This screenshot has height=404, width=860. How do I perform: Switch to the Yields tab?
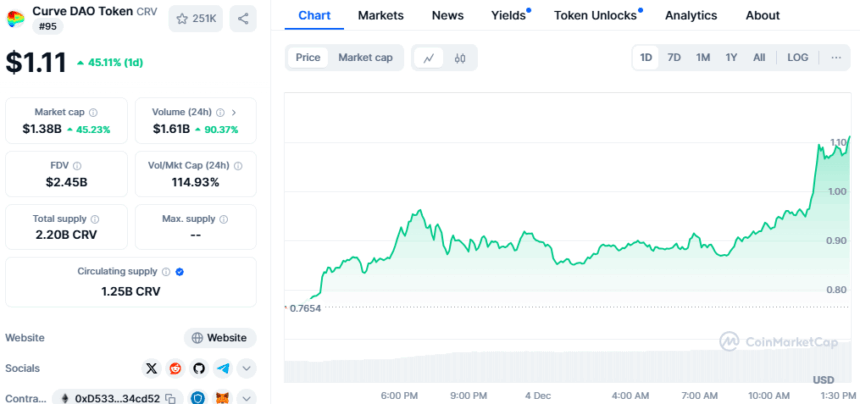click(x=508, y=15)
